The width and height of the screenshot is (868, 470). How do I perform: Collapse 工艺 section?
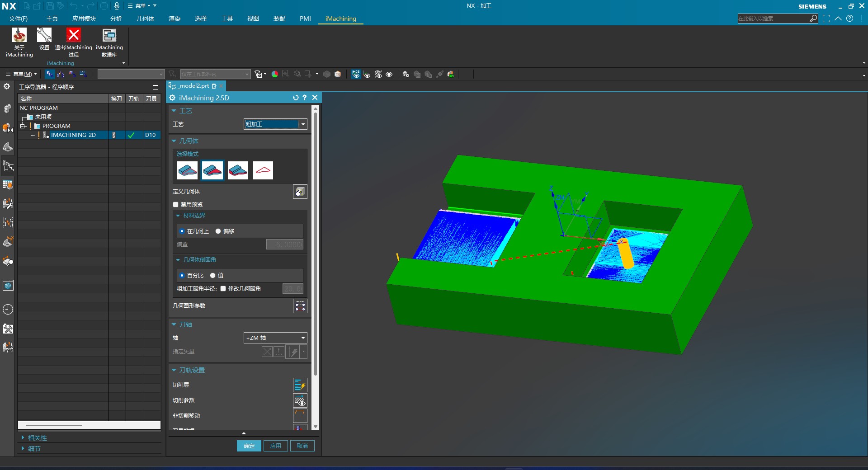tap(174, 111)
